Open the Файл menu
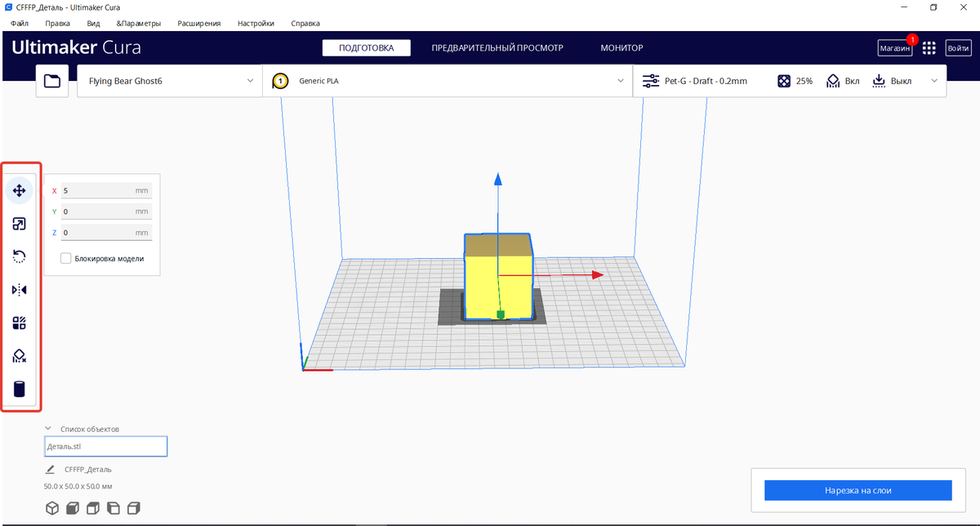The image size is (980, 526). point(20,24)
